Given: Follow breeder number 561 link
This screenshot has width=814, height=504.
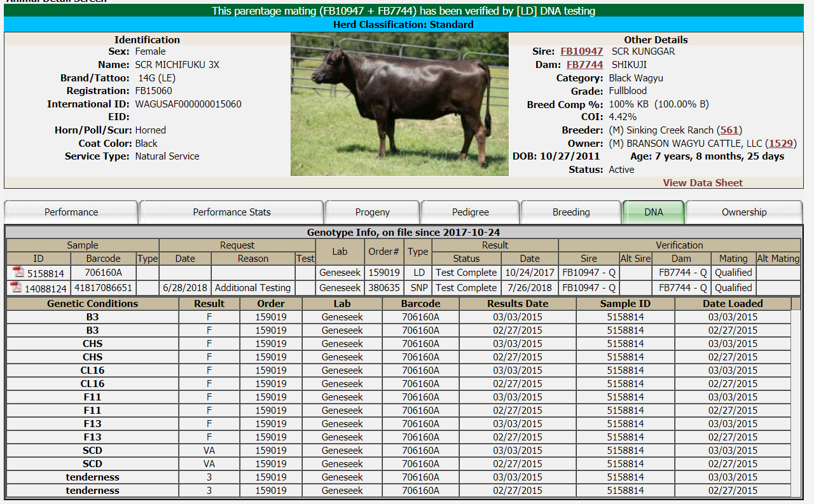Looking at the screenshot, I should click(x=729, y=130).
